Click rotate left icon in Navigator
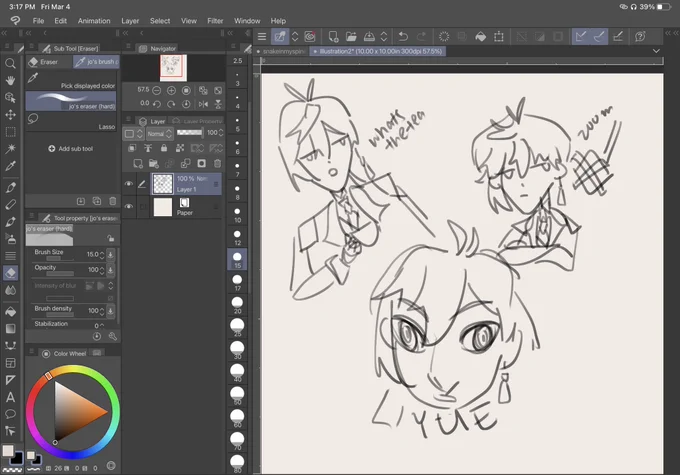The width and height of the screenshot is (680, 475). (157, 104)
